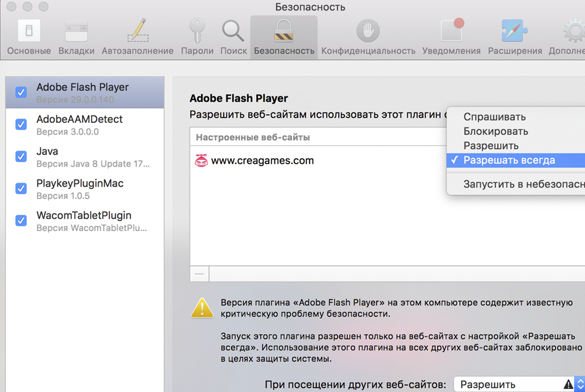
Task: Toggle the PlaykeyPluginMac checkbox
Action: pos(21,188)
